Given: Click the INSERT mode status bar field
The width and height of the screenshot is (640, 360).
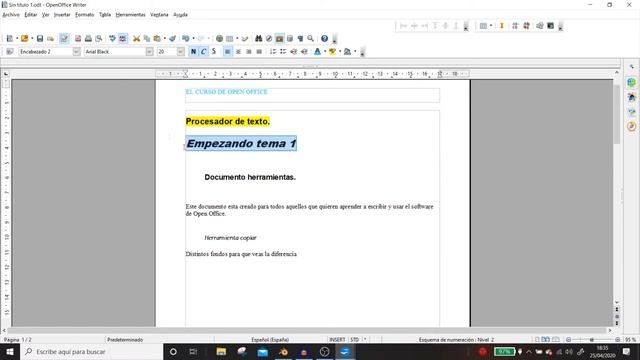Looking at the screenshot, I should 337,340.
